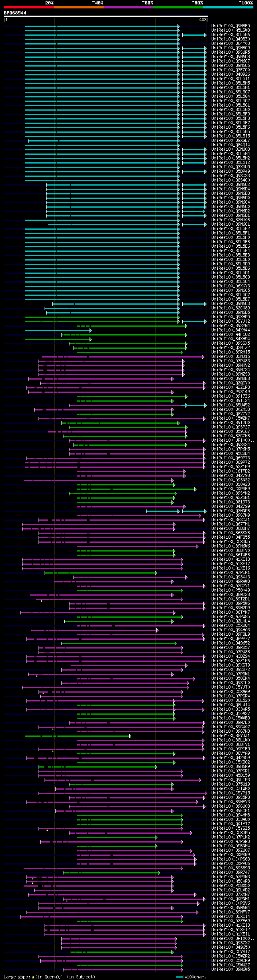
Task: Select the UniRef100_Q9XGL7 label
Action: coord(230,140)
